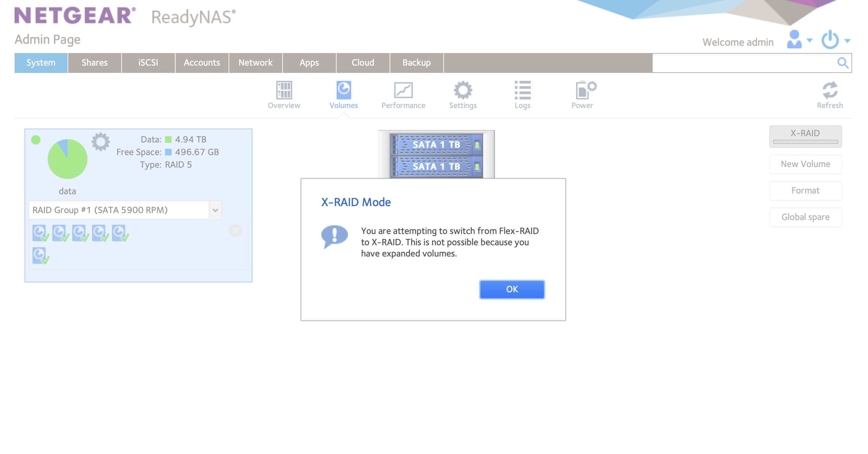
Task: Click the top SATA 1 TB drive bay
Action: [436, 144]
